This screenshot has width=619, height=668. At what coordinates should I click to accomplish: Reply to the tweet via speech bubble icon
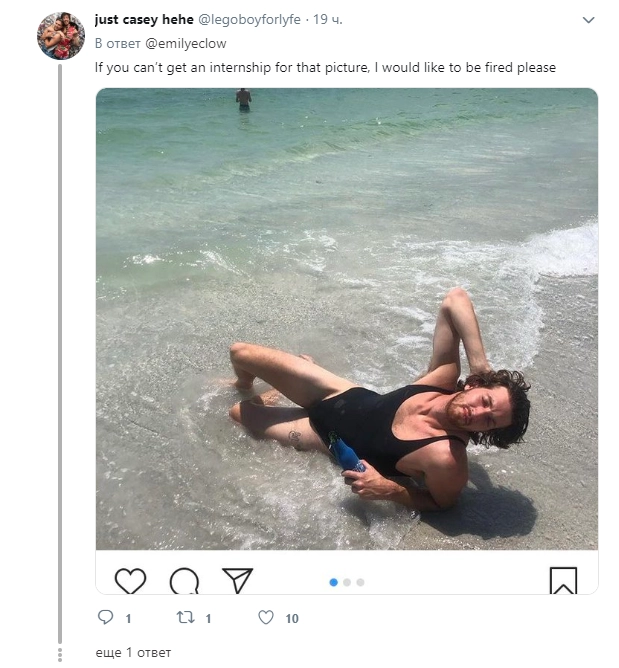pyautogui.click(x=106, y=618)
